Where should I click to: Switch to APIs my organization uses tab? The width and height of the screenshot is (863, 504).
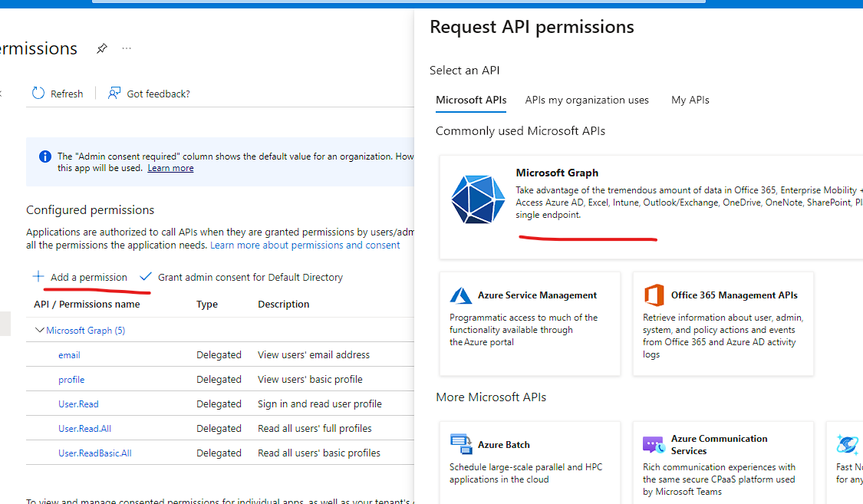pos(587,100)
